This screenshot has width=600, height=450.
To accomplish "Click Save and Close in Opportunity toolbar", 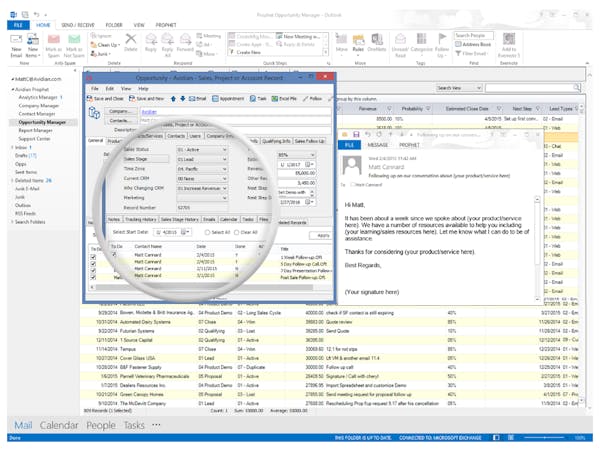I will point(105,99).
